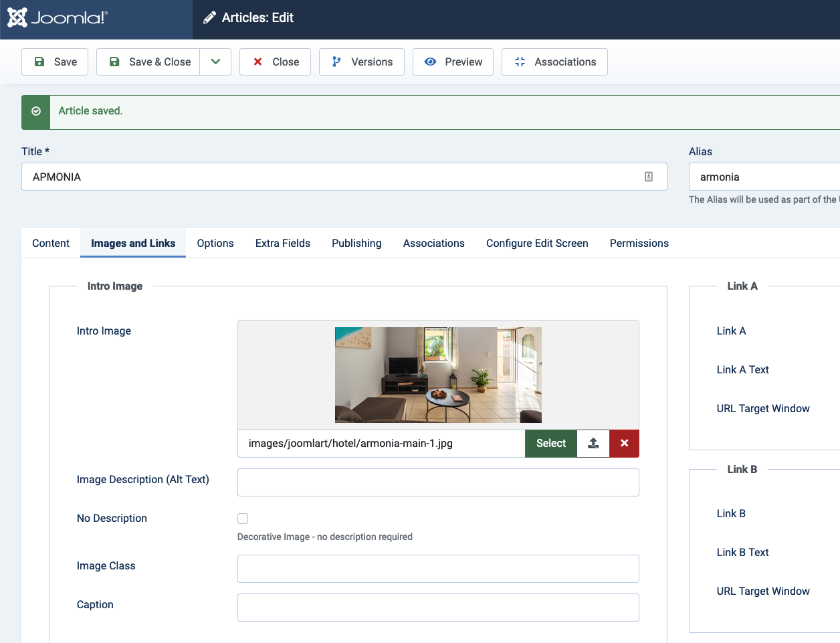Click the icon inside the Title field
Viewport: 840px width, 643px height.
point(648,177)
